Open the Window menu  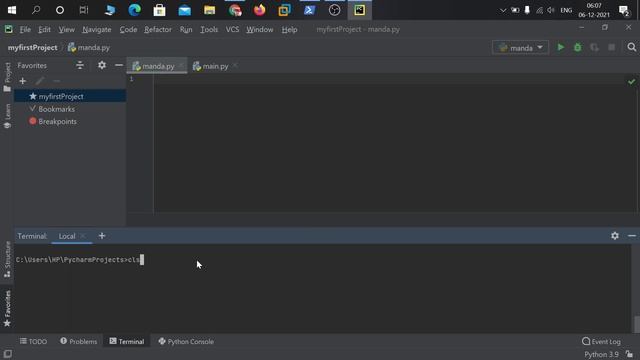260,29
